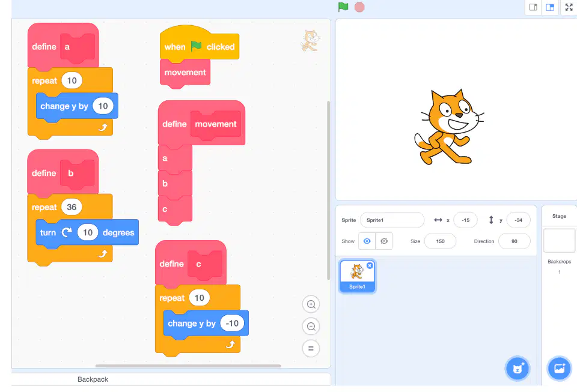Click the change y by 10 value
Image resolution: width=577 pixels, height=392 pixels.
click(103, 106)
